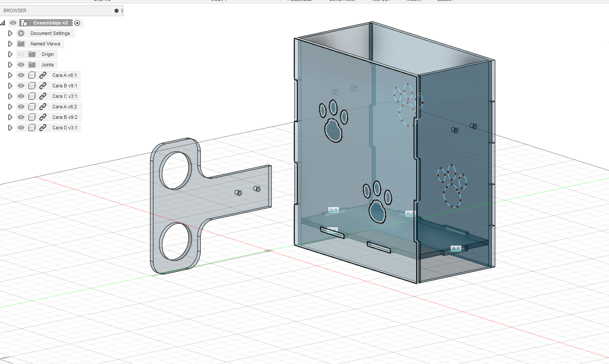This screenshot has width=609, height=364.
Task: Expand the Origin node
Action: click(10, 54)
